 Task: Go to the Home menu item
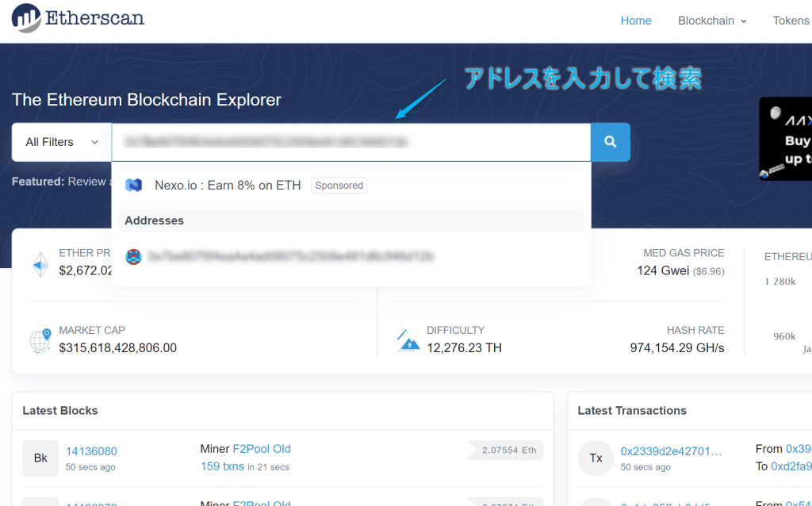tap(635, 21)
